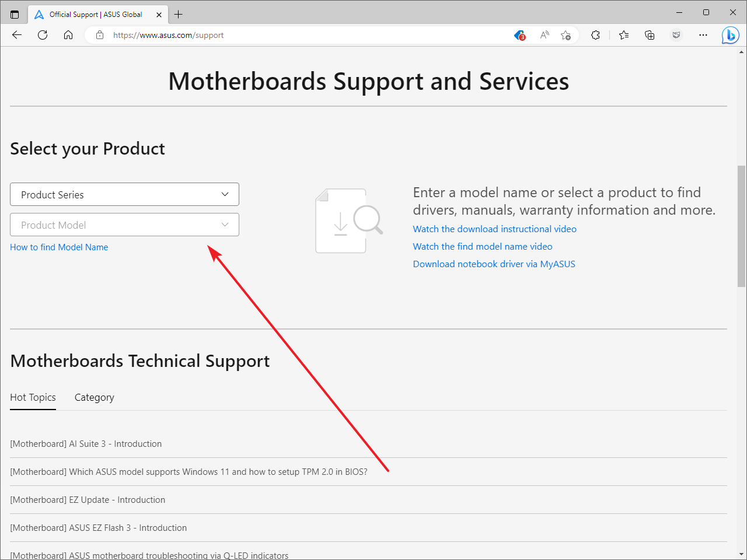The width and height of the screenshot is (747, 560).
Task: Refresh the ASUS support page
Action: pos(43,35)
